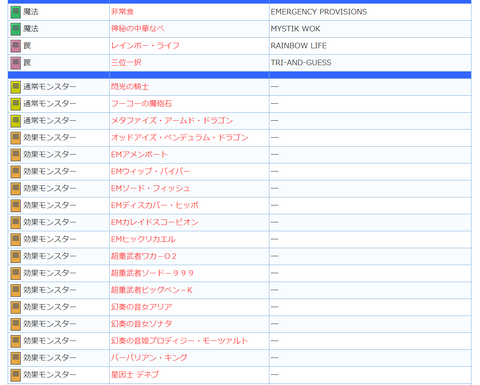
Task: Follow the バーバリアン・キング link
Action: pos(149,358)
